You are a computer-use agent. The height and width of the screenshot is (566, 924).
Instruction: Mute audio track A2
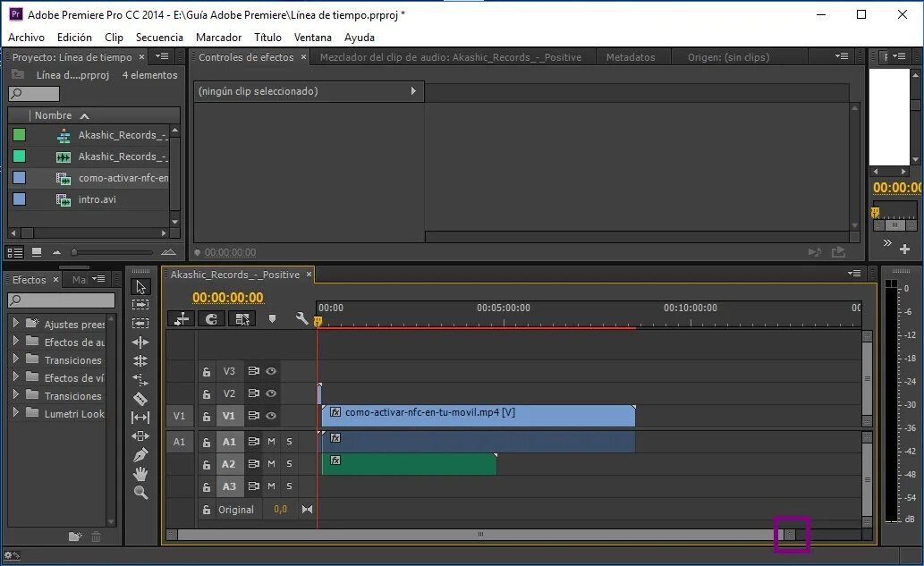272,464
